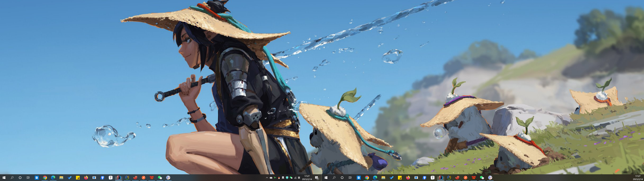Launch Microsoft Edge on the left monitor's taskbar
This screenshot has width=644, height=181.
53,178
